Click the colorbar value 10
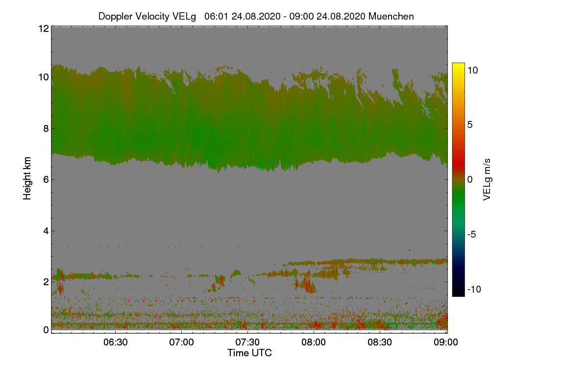The width and height of the screenshot is (588, 392). [472, 70]
